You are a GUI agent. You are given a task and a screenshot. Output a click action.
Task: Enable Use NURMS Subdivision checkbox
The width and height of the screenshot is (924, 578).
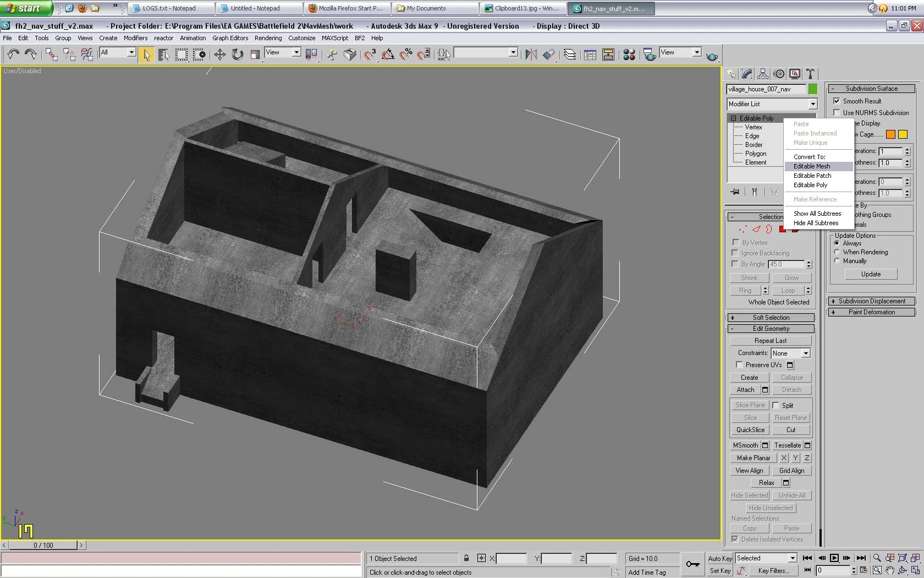point(837,113)
